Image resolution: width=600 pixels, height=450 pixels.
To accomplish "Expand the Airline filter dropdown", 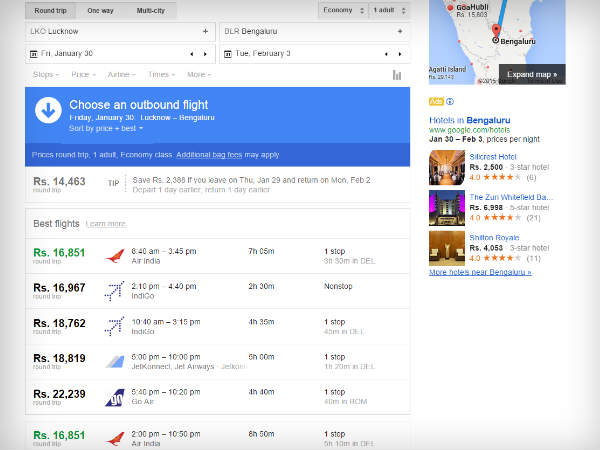I will click(120, 75).
